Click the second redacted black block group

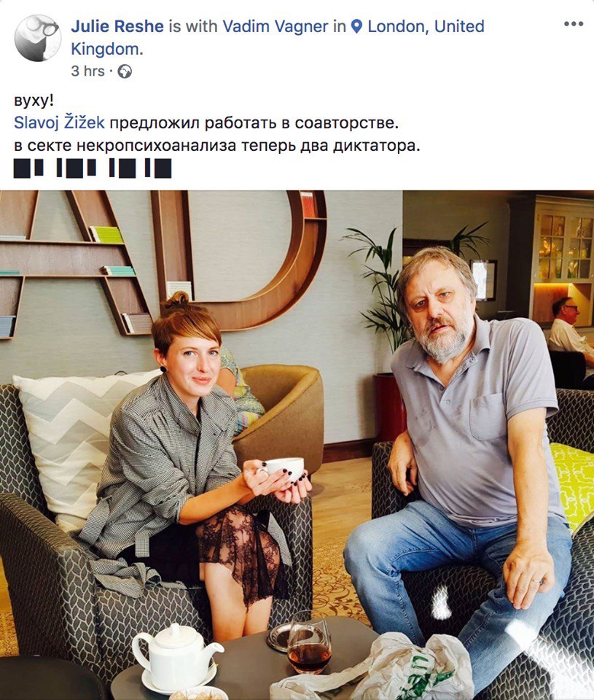click(77, 168)
